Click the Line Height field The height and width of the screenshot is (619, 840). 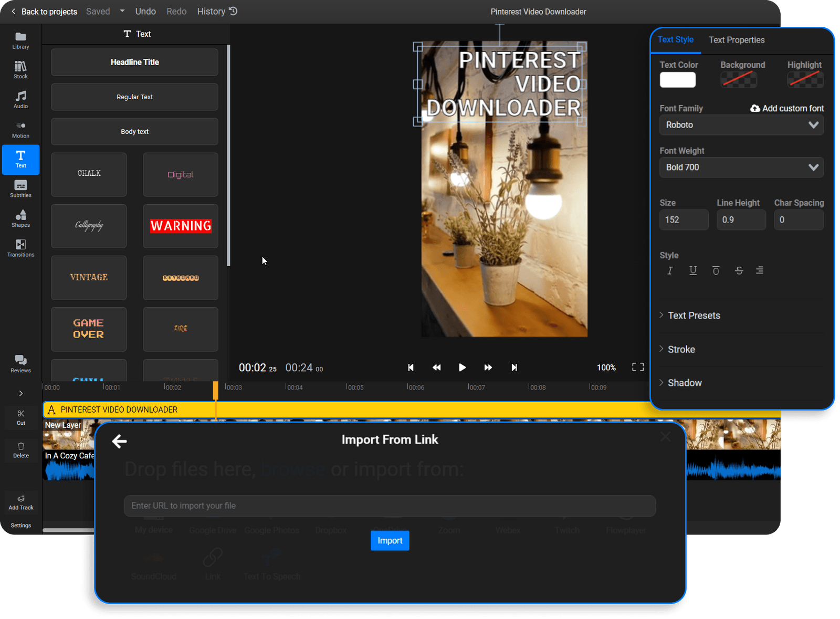pos(741,220)
